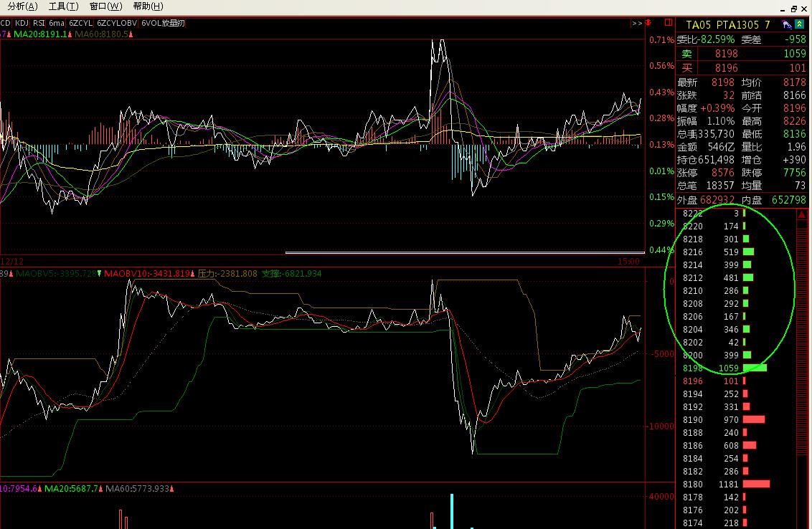Select the 6ZCYLOBV indicator tab
Screen dimensions: 812x529
116,23
